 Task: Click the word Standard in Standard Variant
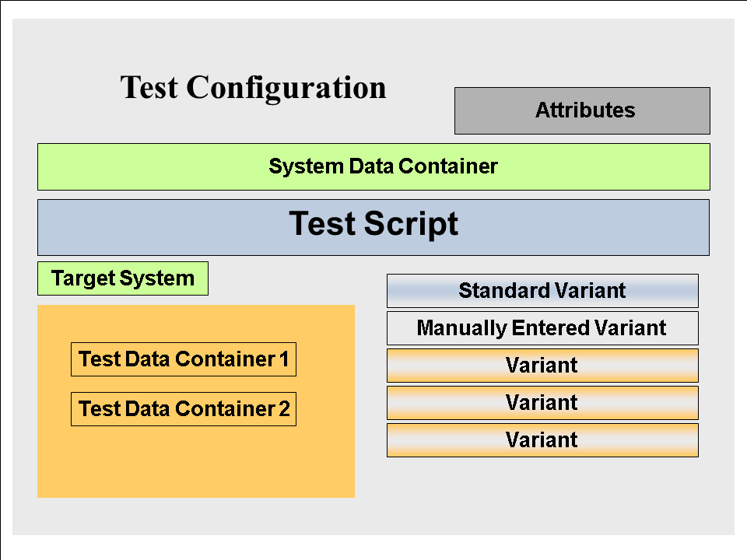click(493, 291)
